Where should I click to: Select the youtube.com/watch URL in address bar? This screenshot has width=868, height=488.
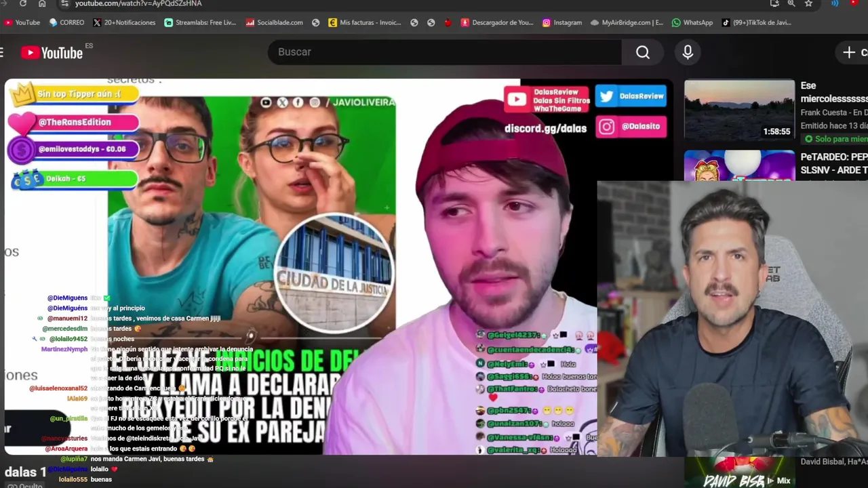click(138, 3)
